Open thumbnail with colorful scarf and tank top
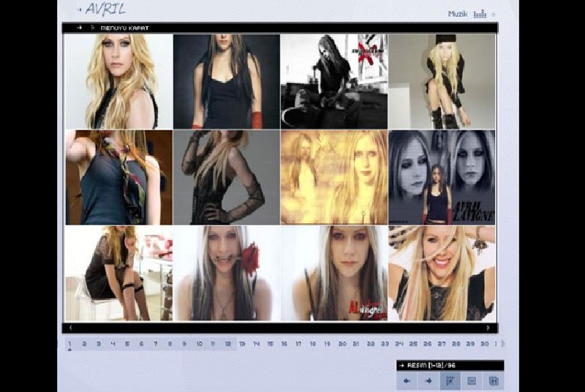This screenshot has height=392, width=585. tap(119, 178)
